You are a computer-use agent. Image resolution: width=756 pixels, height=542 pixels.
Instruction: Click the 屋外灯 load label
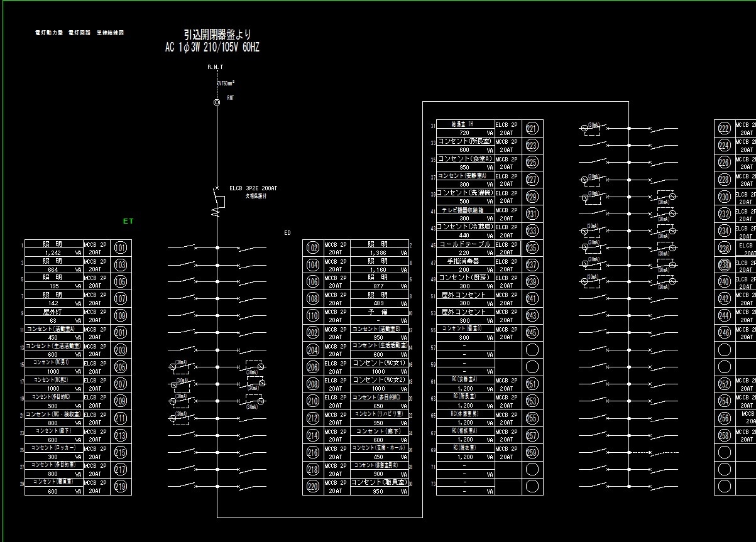[53, 312]
